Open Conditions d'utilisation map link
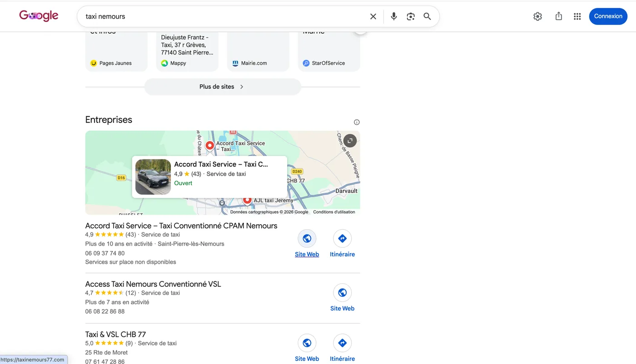636x364 pixels. click(x=334, y=212)
